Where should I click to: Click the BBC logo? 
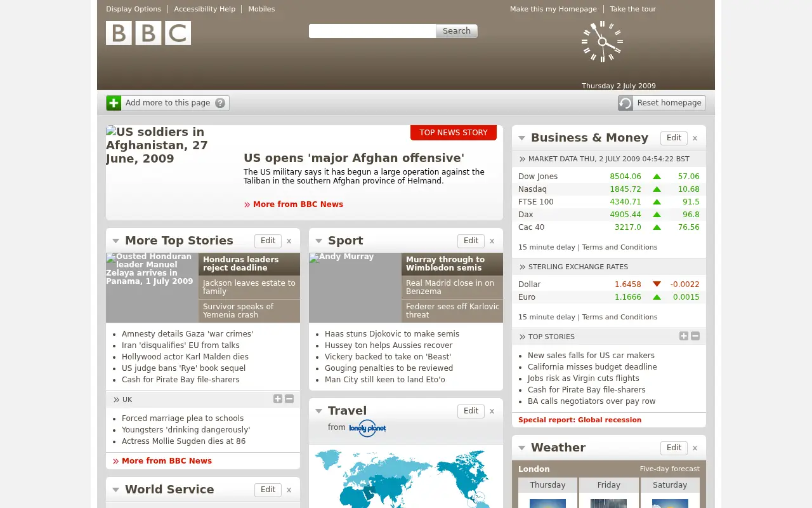coord(148,33)
